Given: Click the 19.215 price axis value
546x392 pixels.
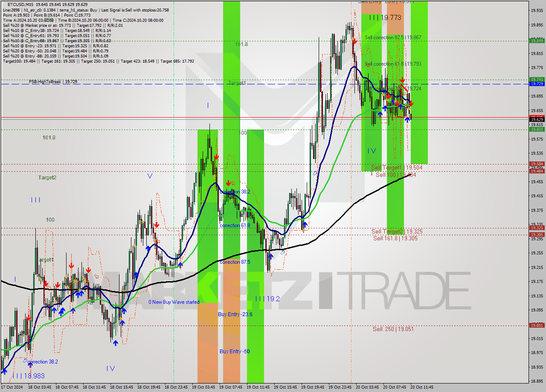Looking at the screenshot, I should tap(537, 267).
